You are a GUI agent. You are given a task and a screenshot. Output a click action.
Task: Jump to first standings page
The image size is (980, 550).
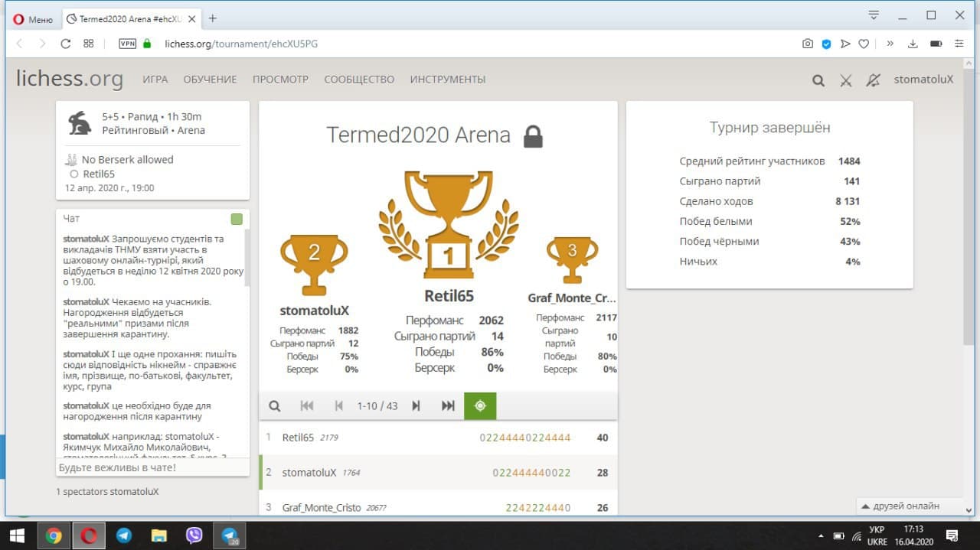coord(307,405)
